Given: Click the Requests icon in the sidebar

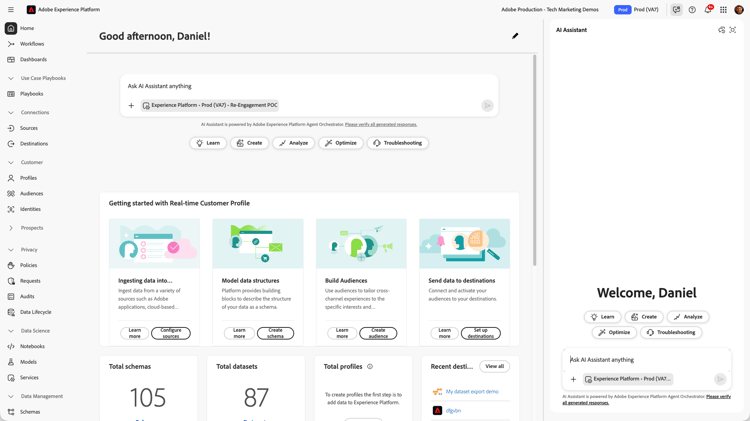Looking at the screenshot, I should coord(11,281).
